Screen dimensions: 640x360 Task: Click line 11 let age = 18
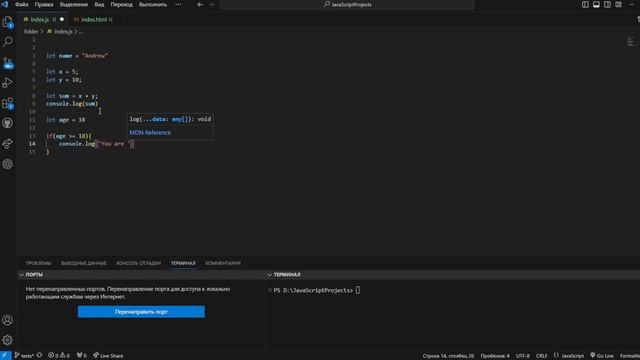(65, 120)
